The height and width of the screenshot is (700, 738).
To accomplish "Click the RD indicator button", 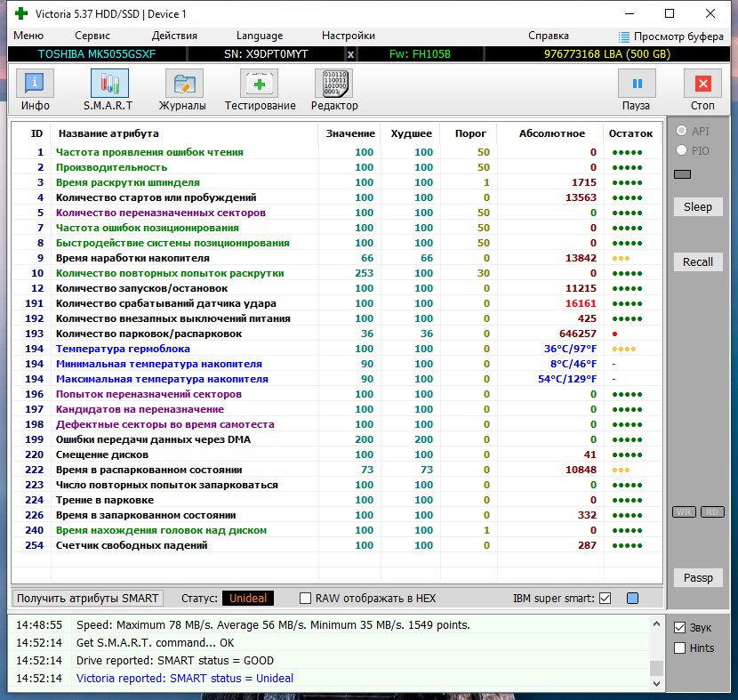I will point(712,511).
